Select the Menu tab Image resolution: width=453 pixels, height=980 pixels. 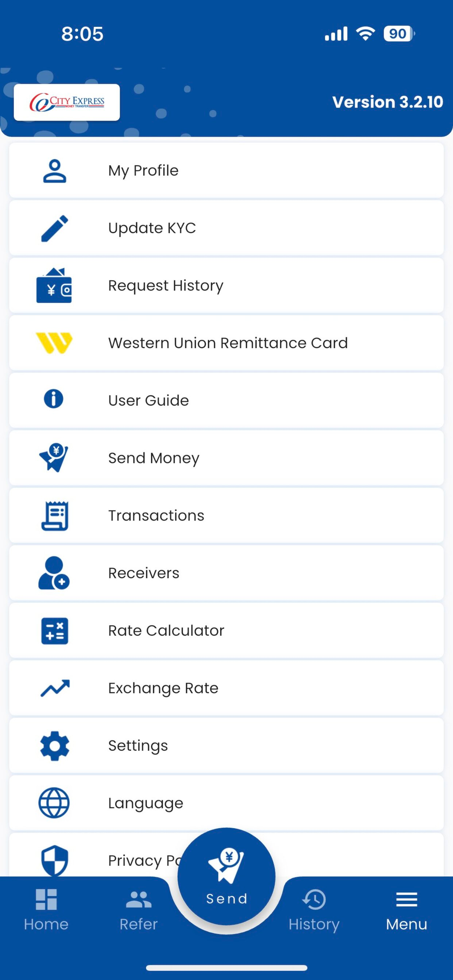point(407,910)
